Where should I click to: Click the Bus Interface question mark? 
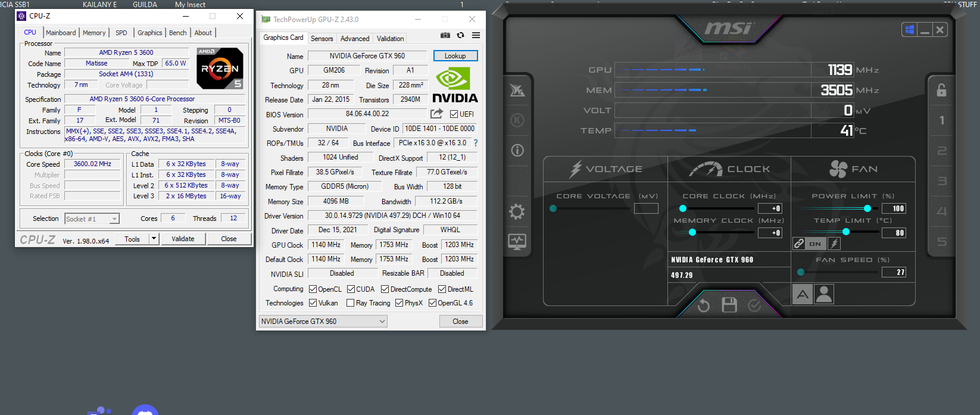coord(476,143)
